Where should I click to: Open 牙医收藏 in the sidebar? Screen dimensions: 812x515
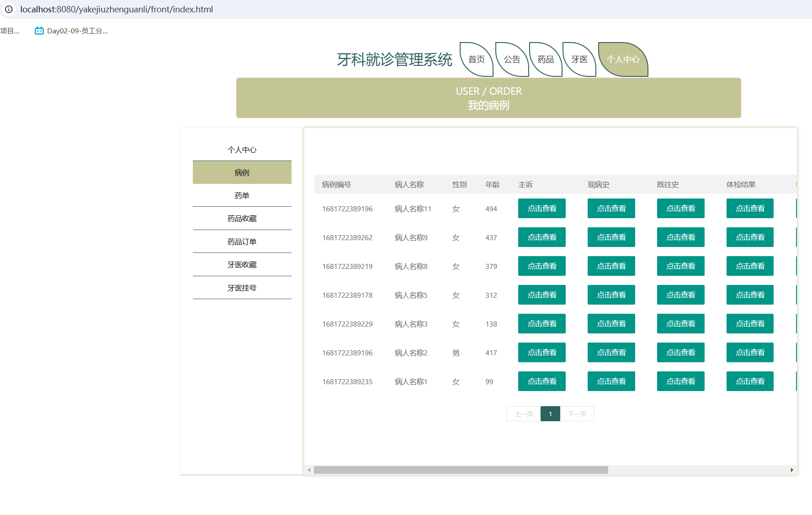242,264
